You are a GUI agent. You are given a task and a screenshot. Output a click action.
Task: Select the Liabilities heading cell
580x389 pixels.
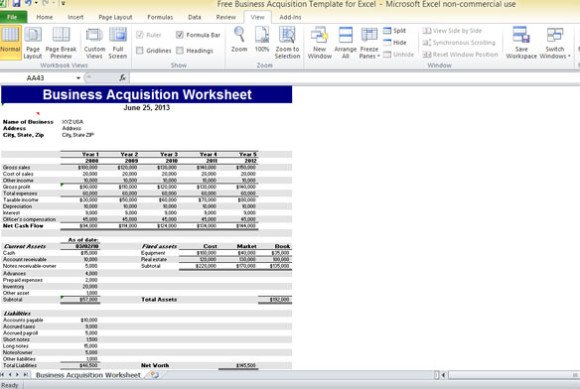pyautogui.click(x=17, y=313)
